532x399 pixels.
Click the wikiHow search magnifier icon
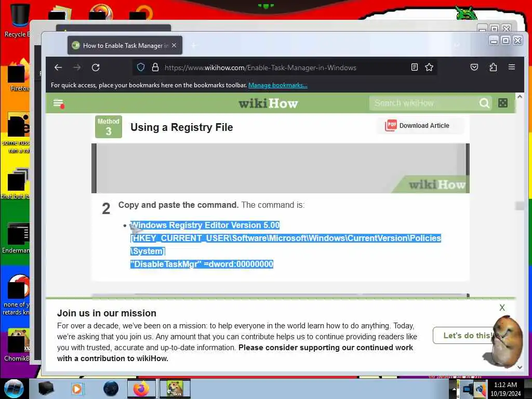(x=484, y=103)
